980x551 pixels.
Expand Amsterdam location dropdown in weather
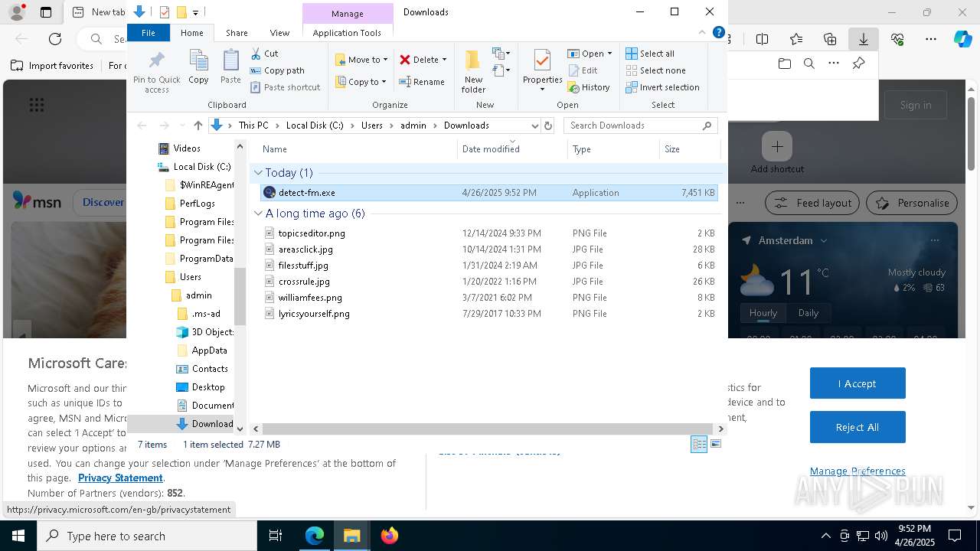[x=824, y=240]
